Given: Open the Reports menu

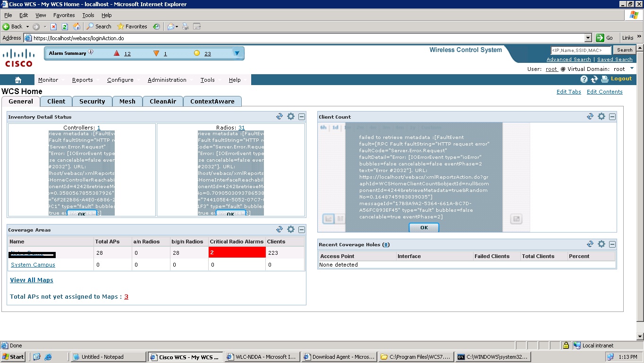Looking at the screenshot, I should pyautogui.click(x=83, y=80).
